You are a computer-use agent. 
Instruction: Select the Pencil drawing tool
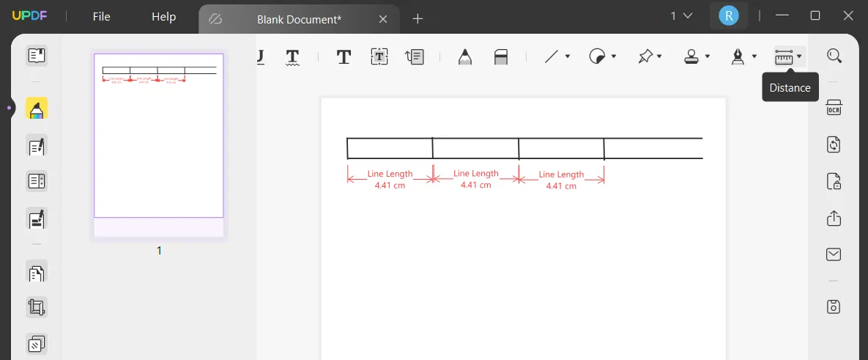pyautogui.click(x=465, y=56)
